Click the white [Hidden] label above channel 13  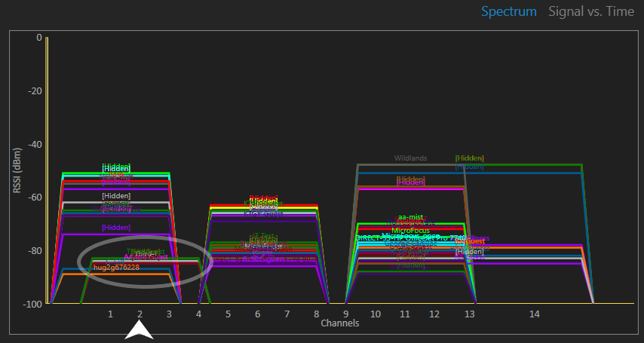470,251
